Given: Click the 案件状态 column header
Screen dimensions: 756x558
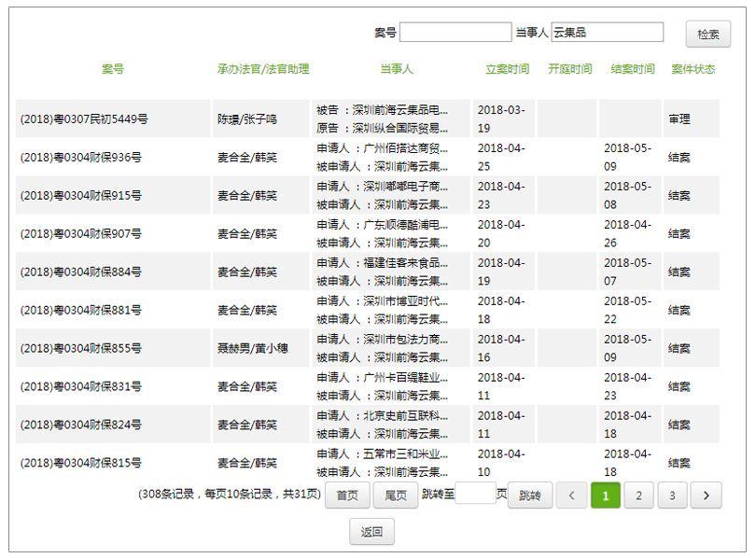Looking at the screenshot, I should (693, 69).
